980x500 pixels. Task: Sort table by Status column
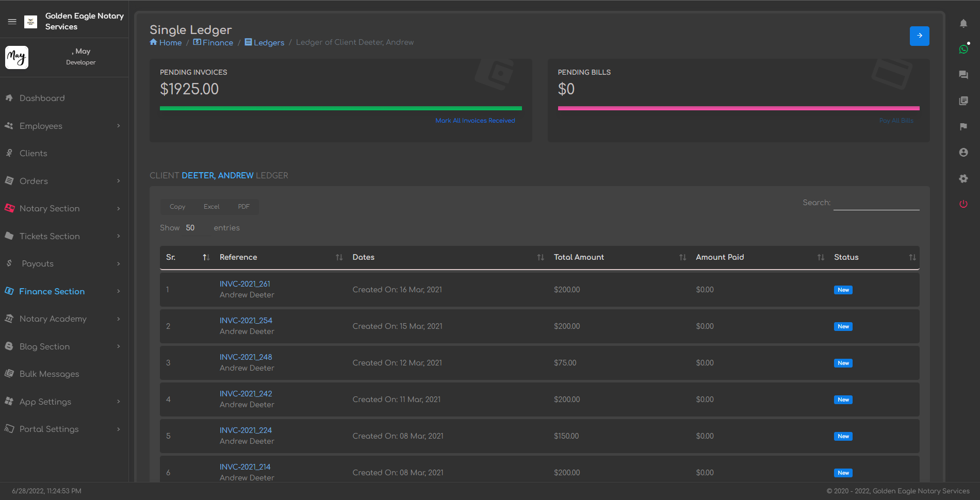pyautogui.click(x=874, y=257)
